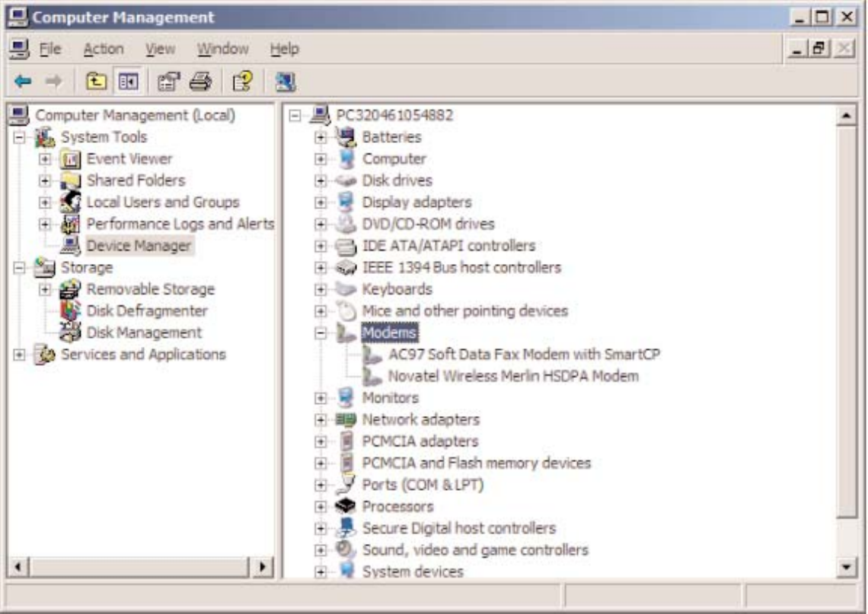Click Scan for hardware changes icon

tap(285, 82)
